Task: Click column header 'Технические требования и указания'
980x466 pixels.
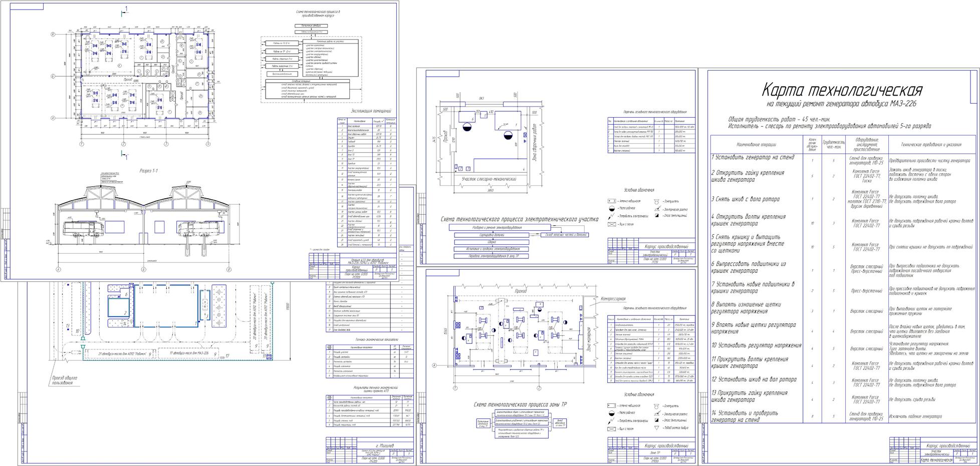Action: point(932,145)
